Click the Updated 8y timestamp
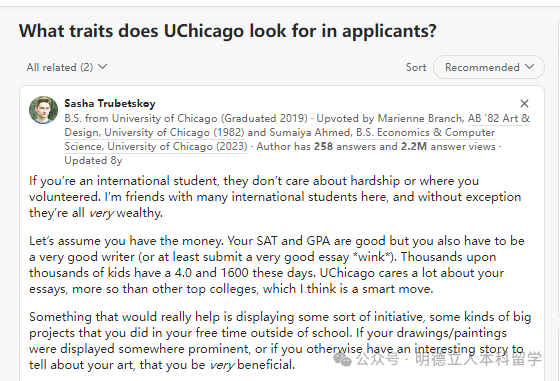The image size is (560, 381). (93, 160)
